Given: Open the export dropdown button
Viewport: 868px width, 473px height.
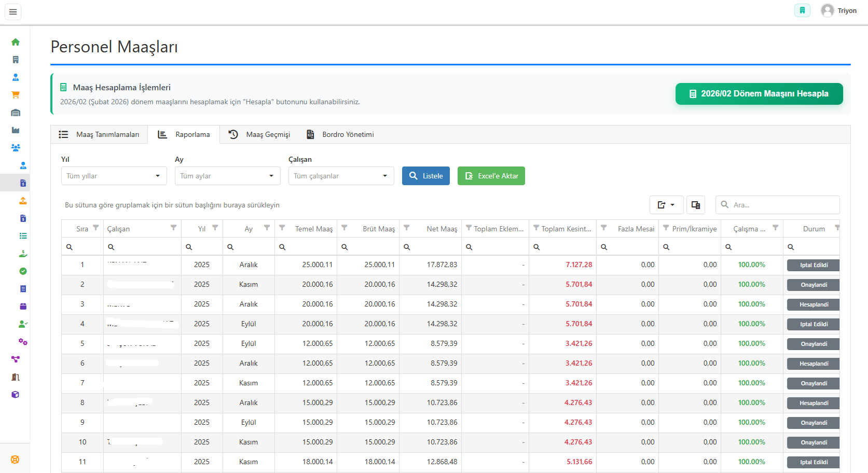Looking at the screenshot, I should pyautogui.click(x=666, y=205).
